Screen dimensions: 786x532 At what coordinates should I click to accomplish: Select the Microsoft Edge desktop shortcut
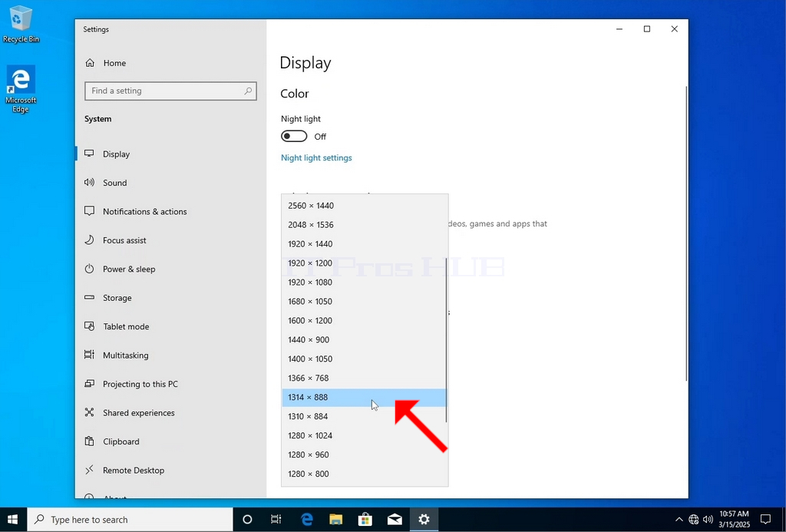[x=21, y=89]
